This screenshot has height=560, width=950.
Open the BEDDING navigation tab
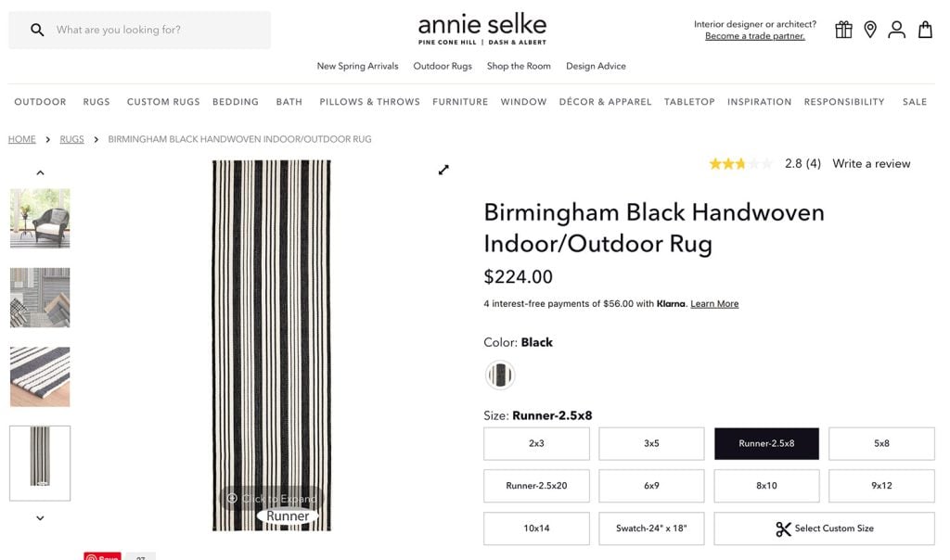[x=236, y=102]
